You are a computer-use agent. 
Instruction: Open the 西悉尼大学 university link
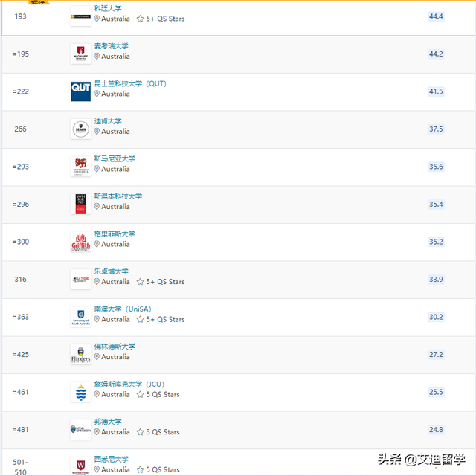111,460
